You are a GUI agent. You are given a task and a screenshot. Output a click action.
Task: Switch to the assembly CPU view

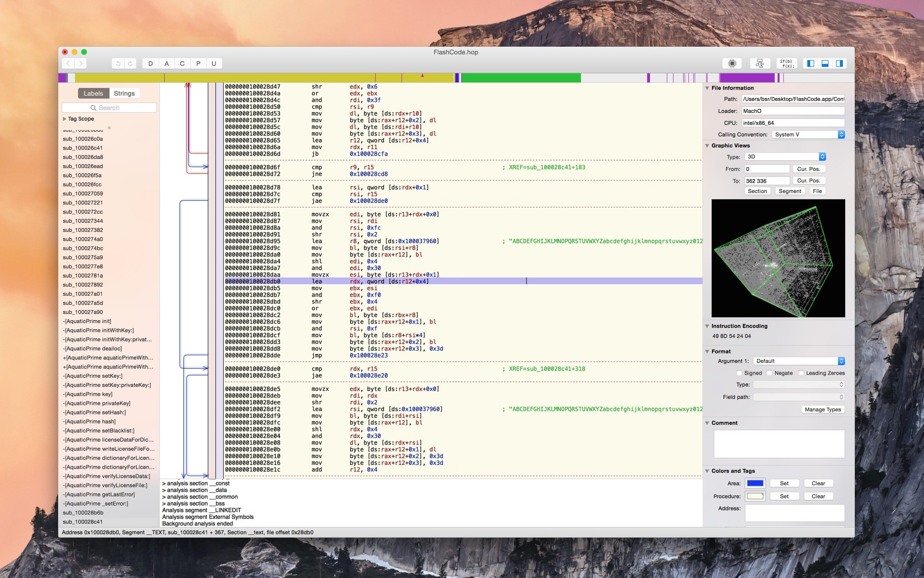click(x=732, y=63)
